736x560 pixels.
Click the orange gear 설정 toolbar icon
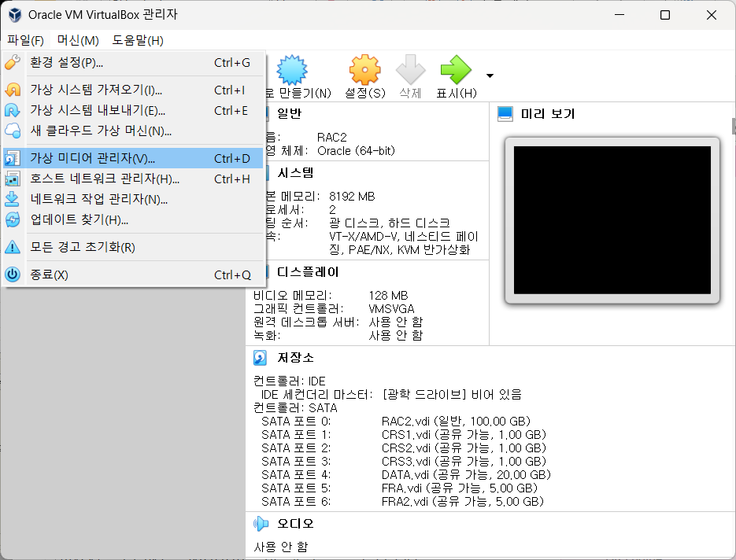[364, 70]
